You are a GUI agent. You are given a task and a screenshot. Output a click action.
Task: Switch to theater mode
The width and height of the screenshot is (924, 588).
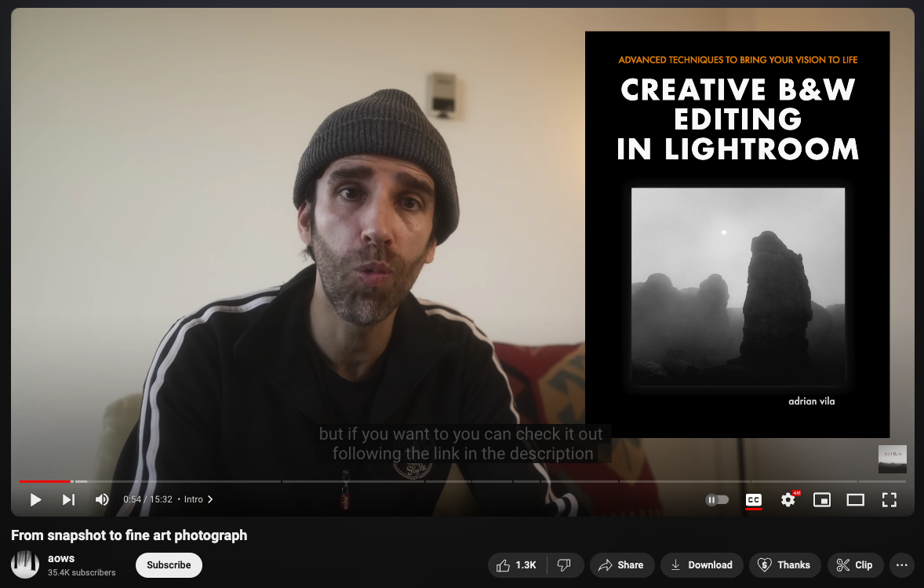click(855, 499)
